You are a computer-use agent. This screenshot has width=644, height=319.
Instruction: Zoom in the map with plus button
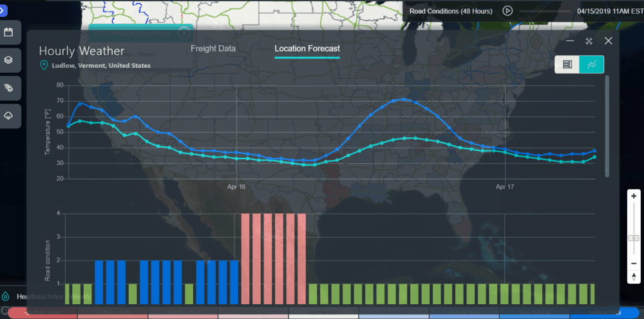click(634, 196)
